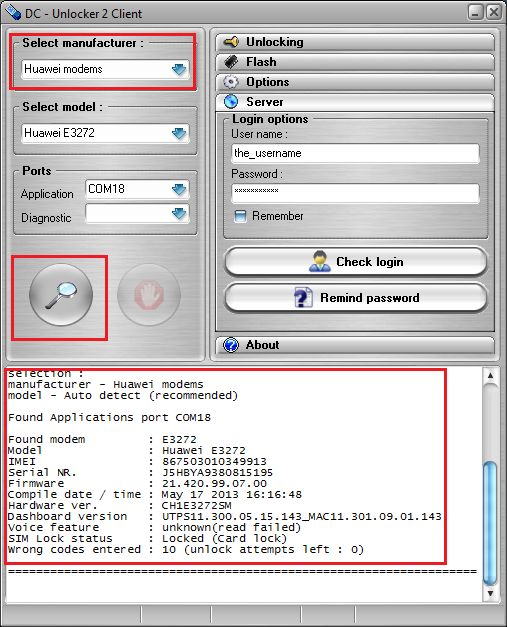This screenshot has height=627, width=507.
Task: Click the hardware version CH1E3272SM
Action: tap(196, 505)
